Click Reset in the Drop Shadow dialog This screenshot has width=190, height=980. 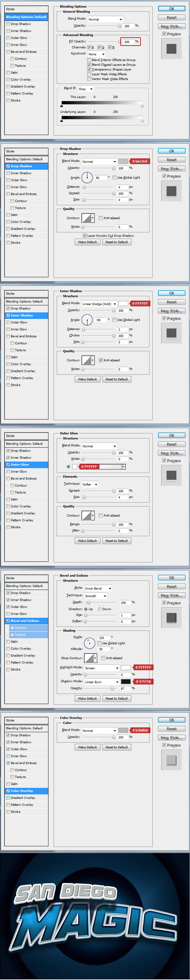coord(172,160)
